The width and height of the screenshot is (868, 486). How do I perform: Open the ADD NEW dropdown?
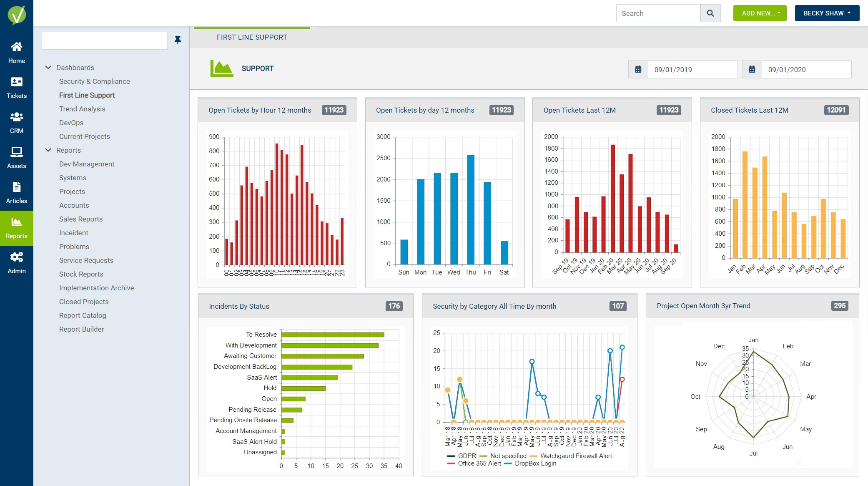click(x=760, y=13)
